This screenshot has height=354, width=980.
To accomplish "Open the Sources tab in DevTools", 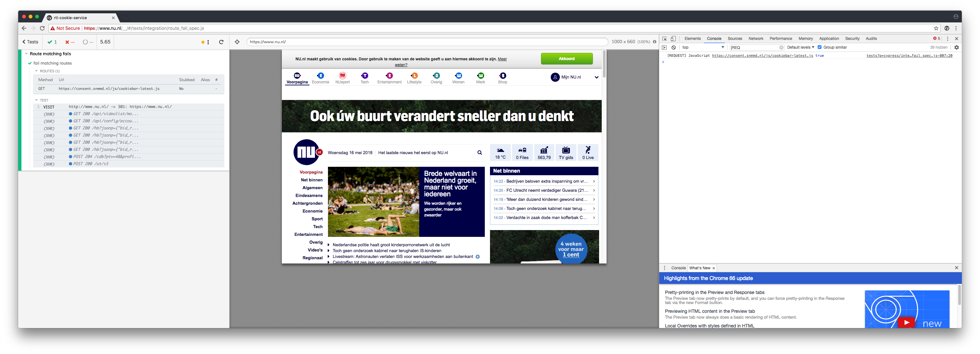I will click(x=735, y=38).
